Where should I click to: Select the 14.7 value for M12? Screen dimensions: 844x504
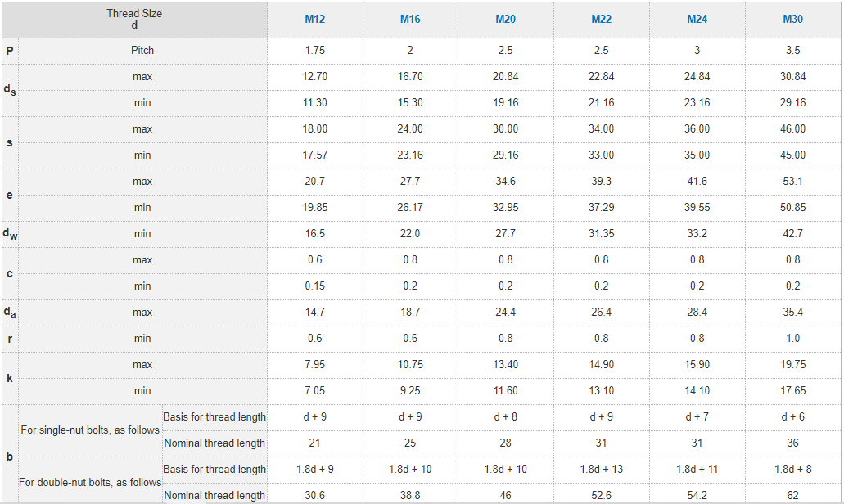click(x=315, y=312)
